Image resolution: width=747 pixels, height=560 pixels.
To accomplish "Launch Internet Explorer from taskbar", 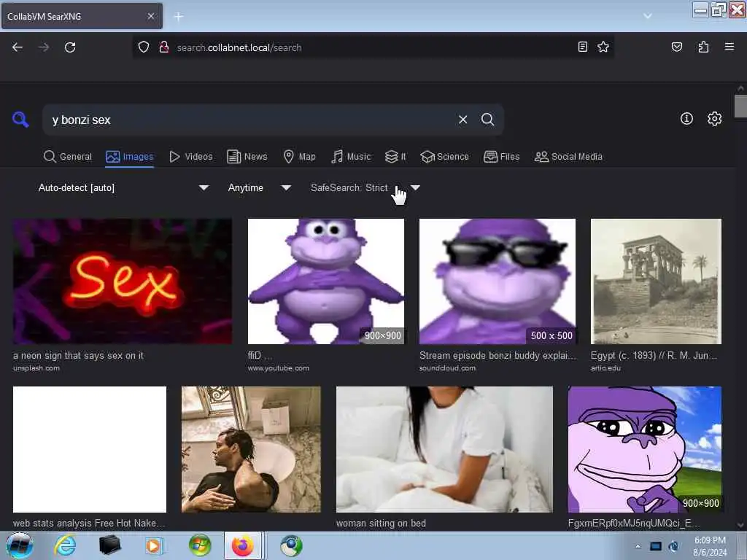I will coord(65,545).
